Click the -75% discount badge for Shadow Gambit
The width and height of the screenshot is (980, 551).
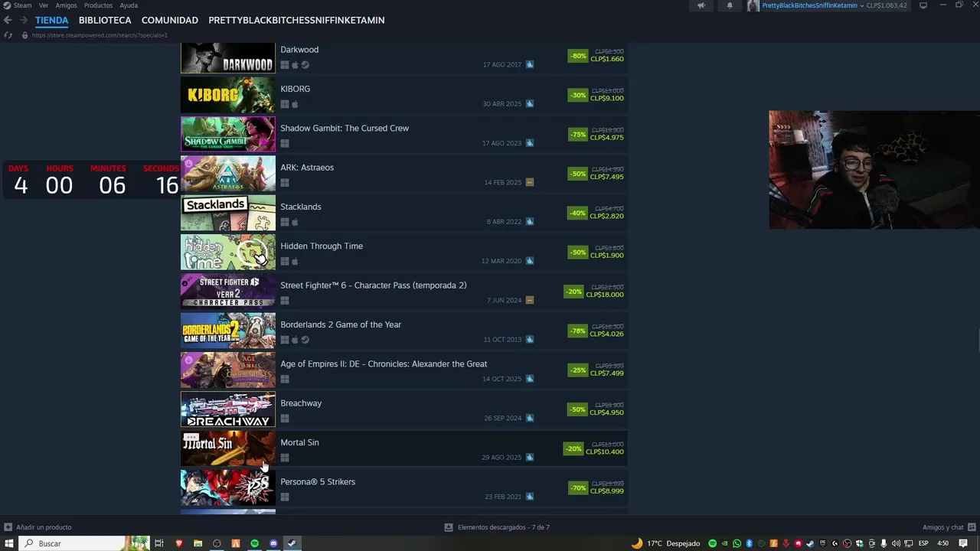(578, 134)
